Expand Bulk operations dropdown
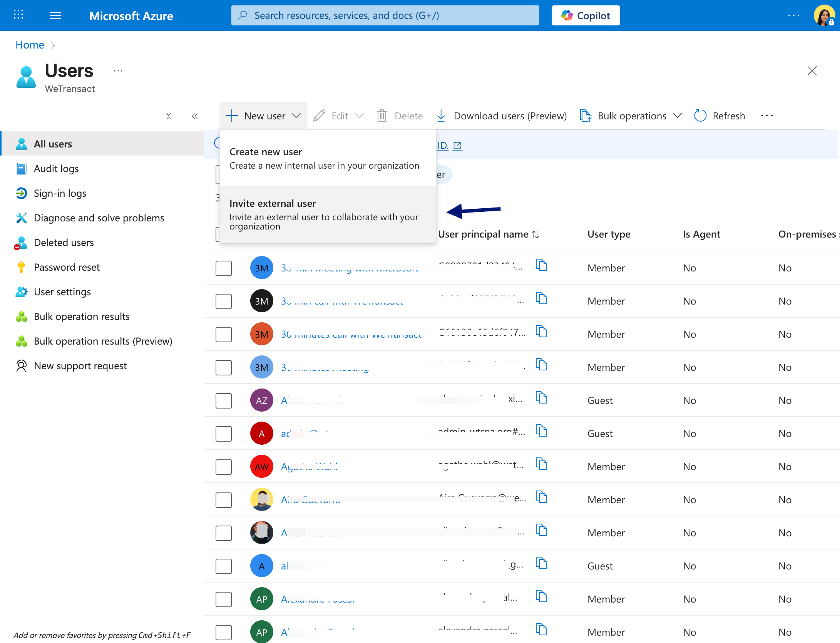This screenshot has height=643, width=840. (631, 116)
